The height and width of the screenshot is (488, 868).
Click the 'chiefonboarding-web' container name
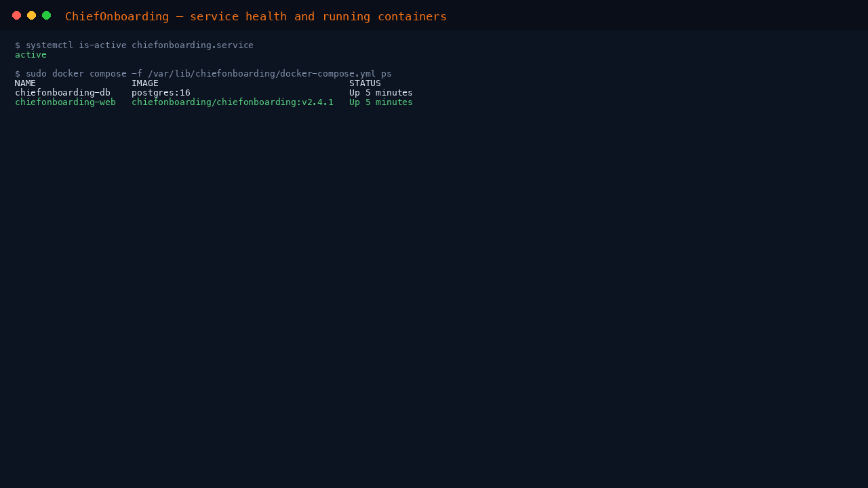tap(65, 102)
